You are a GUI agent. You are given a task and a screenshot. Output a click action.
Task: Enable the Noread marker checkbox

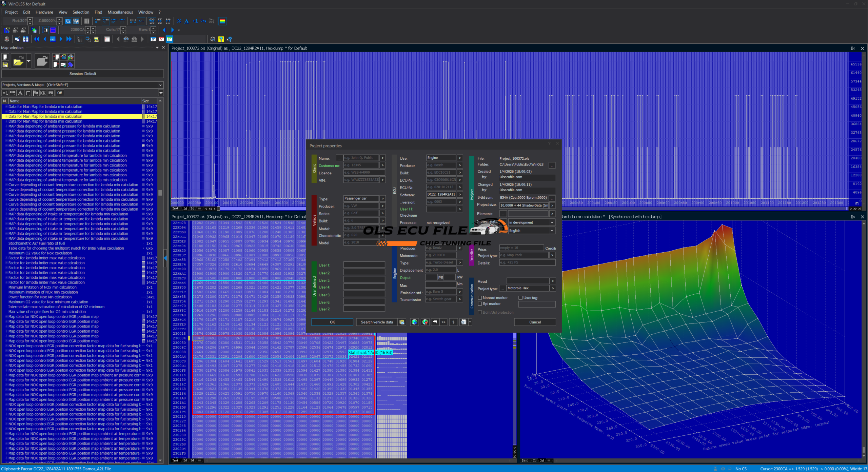tap(480, 298)
